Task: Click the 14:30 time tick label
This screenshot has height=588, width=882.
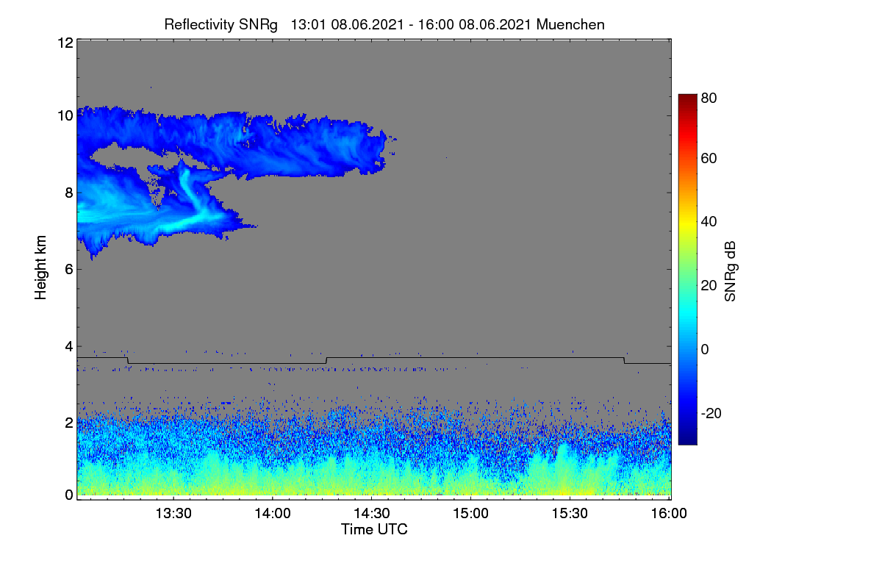Action: [x=372, y=514]
